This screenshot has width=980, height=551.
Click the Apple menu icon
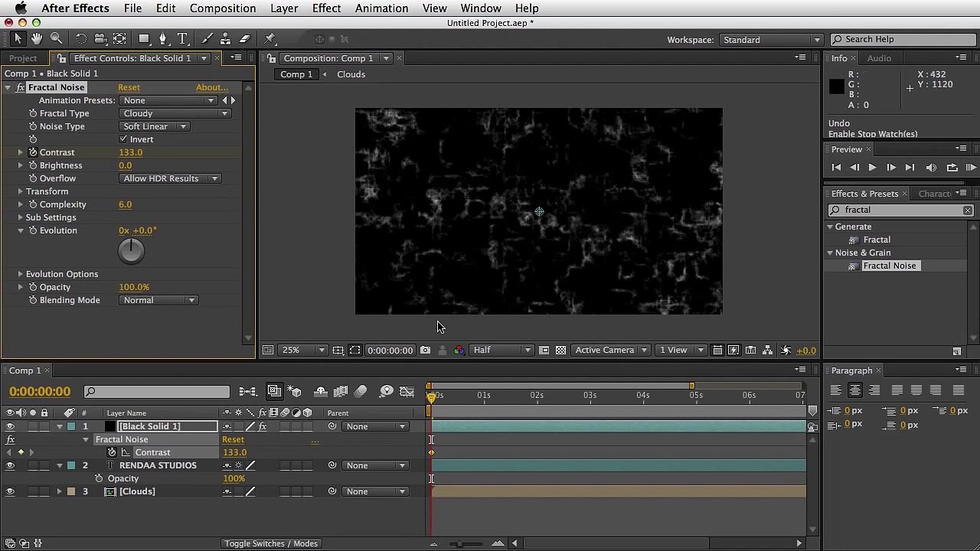tap(21, 8)
